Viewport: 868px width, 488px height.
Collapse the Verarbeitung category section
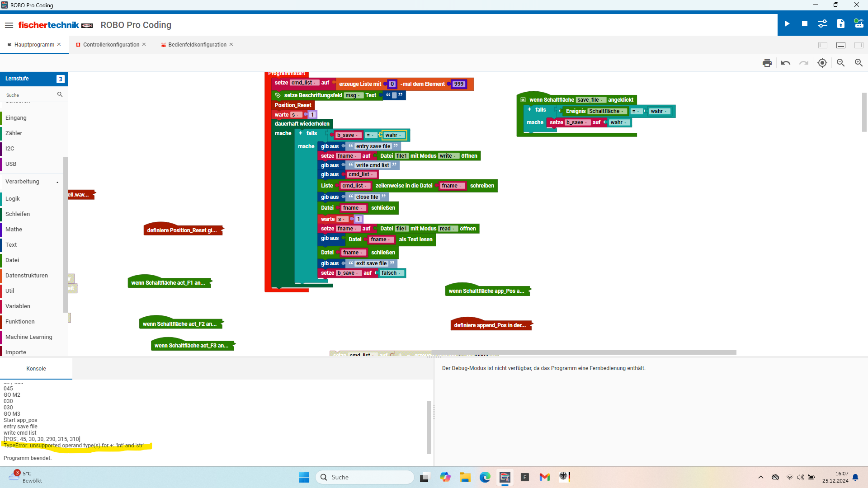click(x=57, y=182)
